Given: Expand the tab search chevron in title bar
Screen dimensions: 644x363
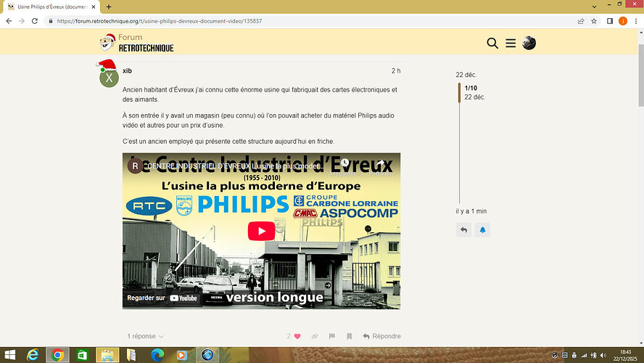Looking at the screenshot, I should 595,7.
